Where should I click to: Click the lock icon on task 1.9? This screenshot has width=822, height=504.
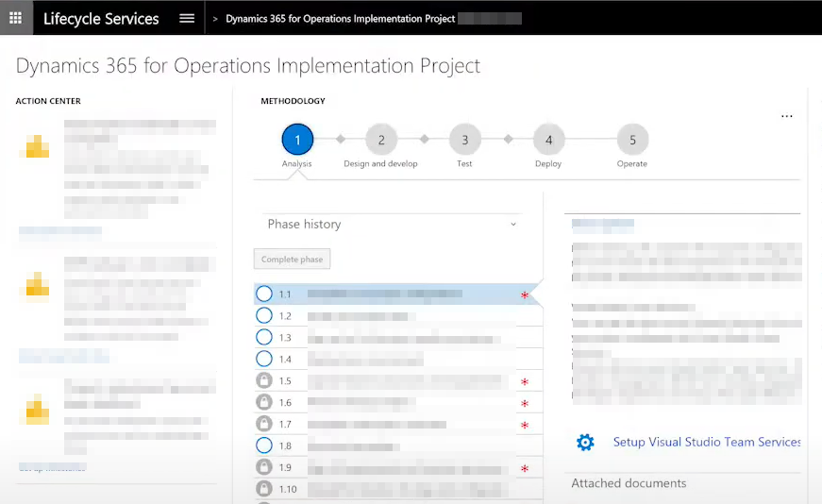[x=264, y=467]
